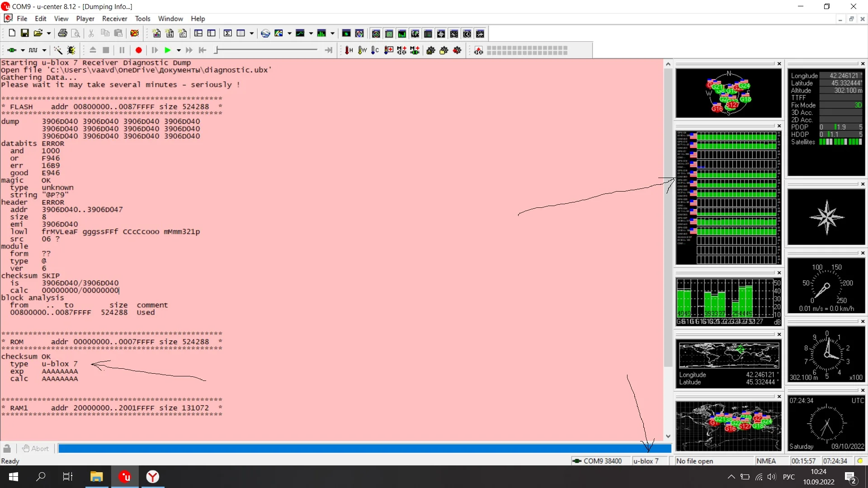This screenshot has width=868, height=488.
Task: Click the autobauding magic wand icon
Action: pos(58,50)
